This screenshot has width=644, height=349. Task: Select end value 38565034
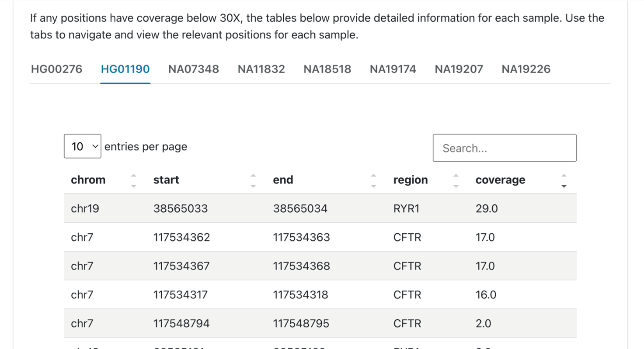point(300,209)
